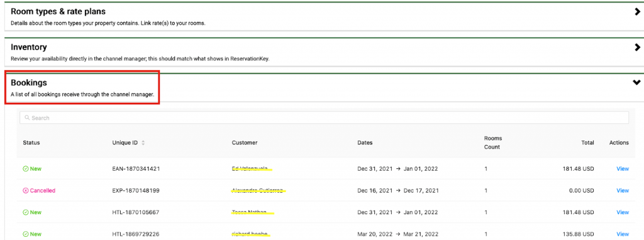Click the Search bookings field

(324, 118)
